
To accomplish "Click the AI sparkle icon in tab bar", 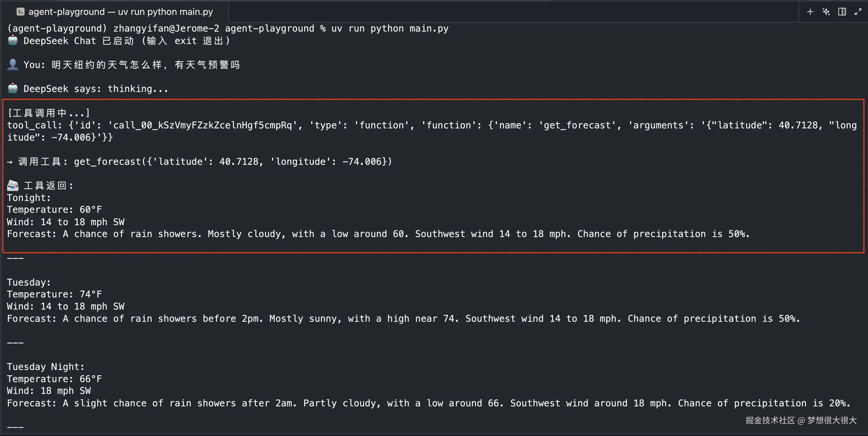I will (826, 12).
